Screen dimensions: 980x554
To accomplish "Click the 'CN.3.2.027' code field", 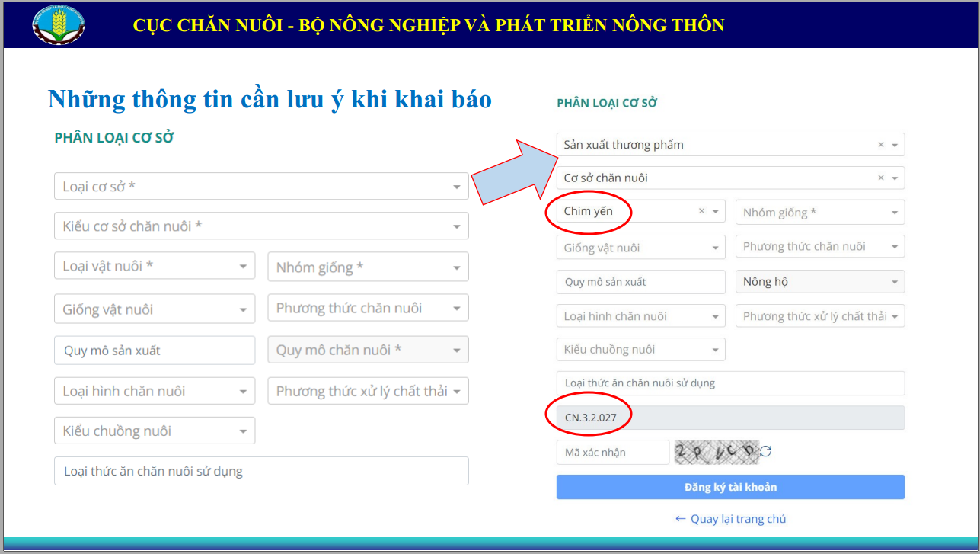I will point(730,418).
